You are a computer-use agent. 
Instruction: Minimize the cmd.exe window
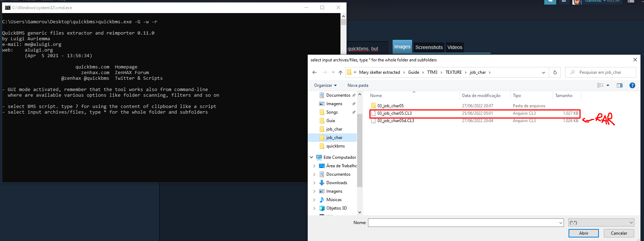[x=306, y=7]
